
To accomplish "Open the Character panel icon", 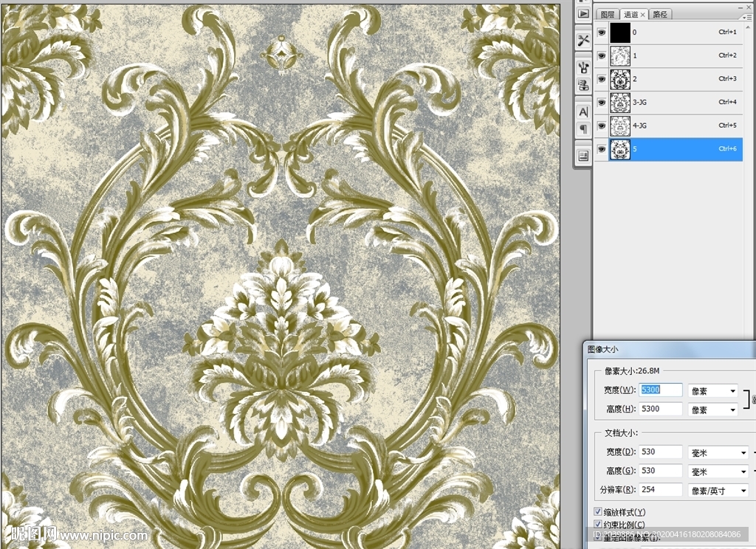I will 583,112.
